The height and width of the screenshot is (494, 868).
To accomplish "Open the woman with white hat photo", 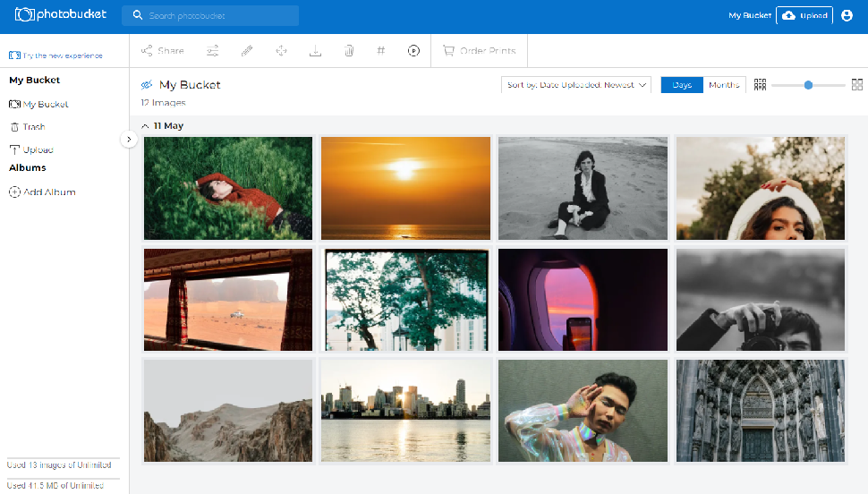I will 761,188.
